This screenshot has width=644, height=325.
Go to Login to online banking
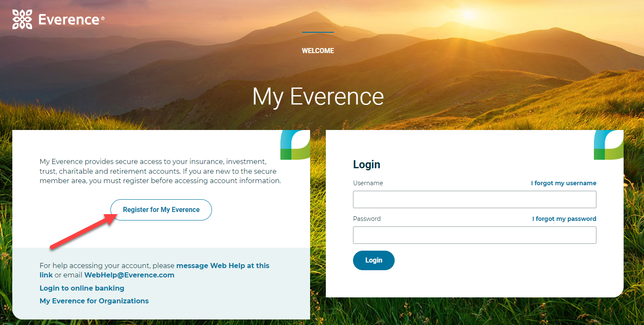tap(82, 288)
